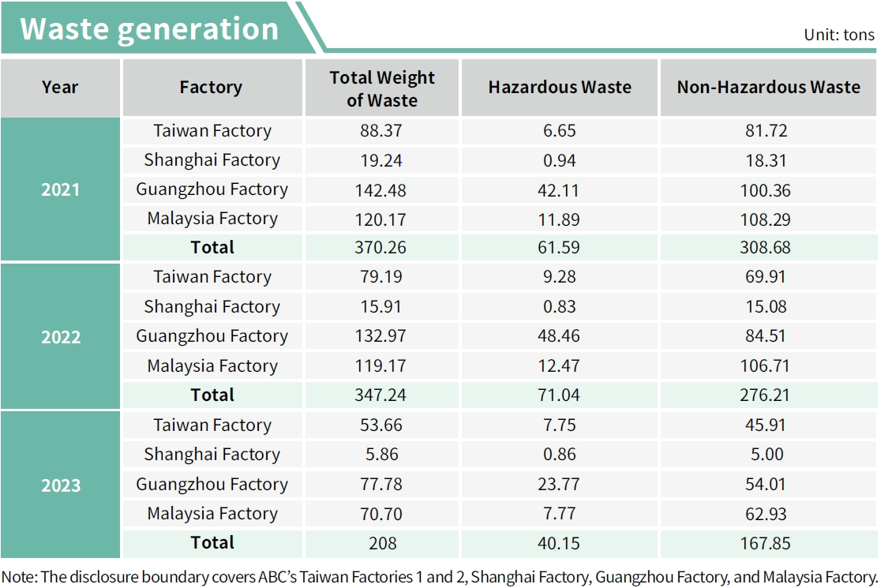881x588 pixels.
Task: Select the 106.71 non-hazardous waste value
Action: click(x=768, y=366)
